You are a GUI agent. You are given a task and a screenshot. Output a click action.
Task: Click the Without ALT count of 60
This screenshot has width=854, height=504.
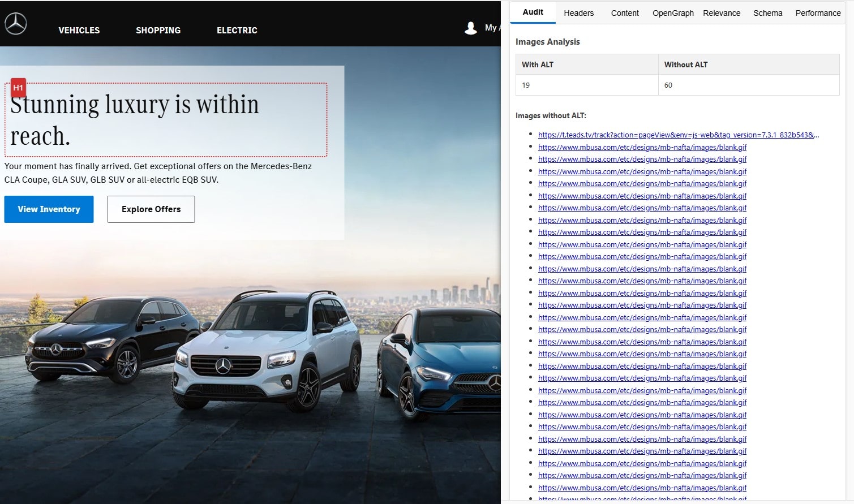668,85
